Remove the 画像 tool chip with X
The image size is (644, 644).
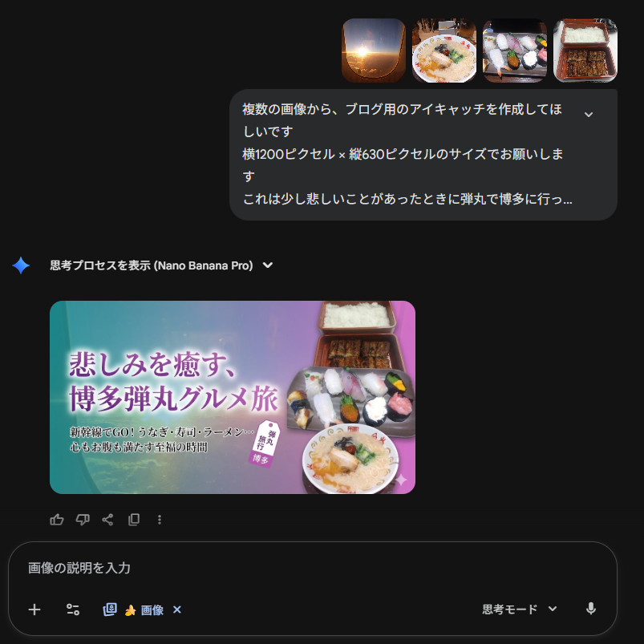coord(177,610)
